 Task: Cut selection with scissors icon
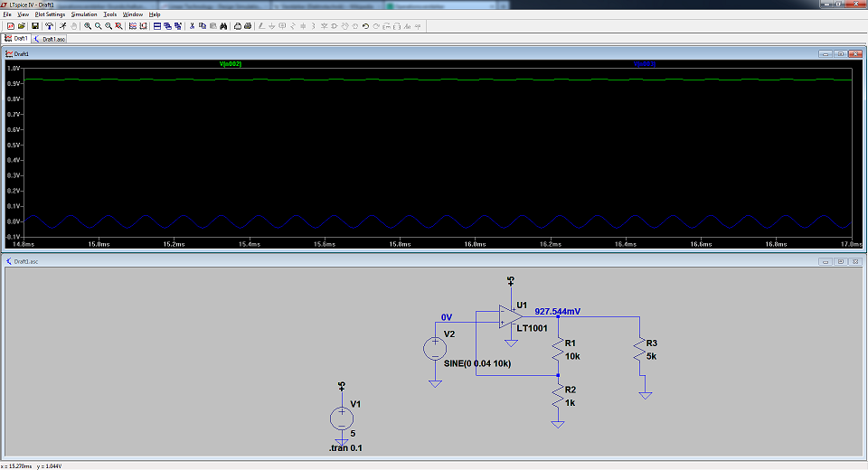192,26
